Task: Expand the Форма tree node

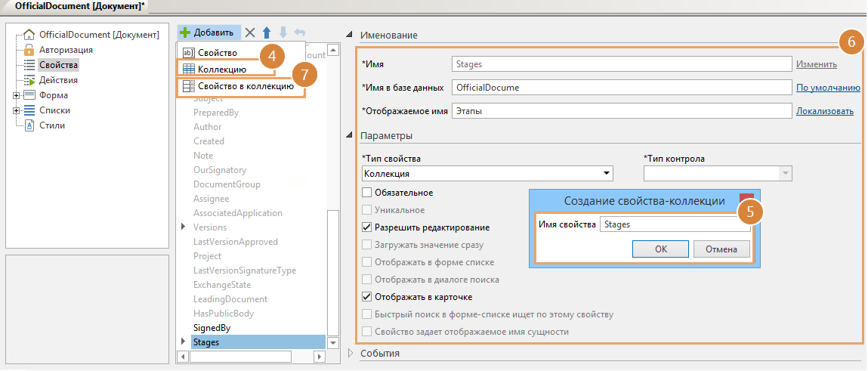Action: [x=16, y=95]
